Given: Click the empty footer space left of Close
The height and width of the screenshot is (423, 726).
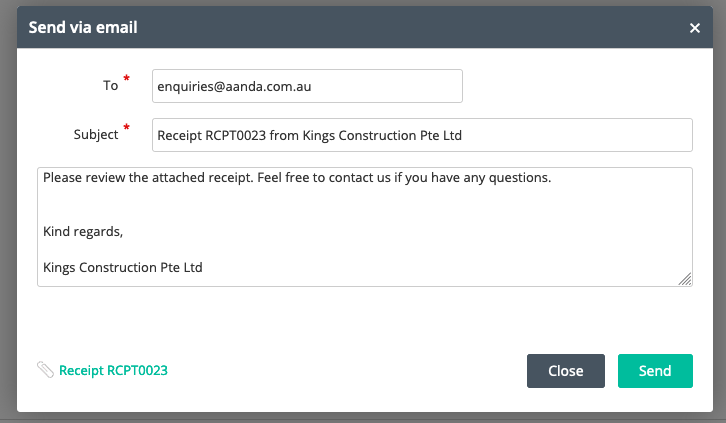Looking at the screenshot, I should [x=347, y=371].
